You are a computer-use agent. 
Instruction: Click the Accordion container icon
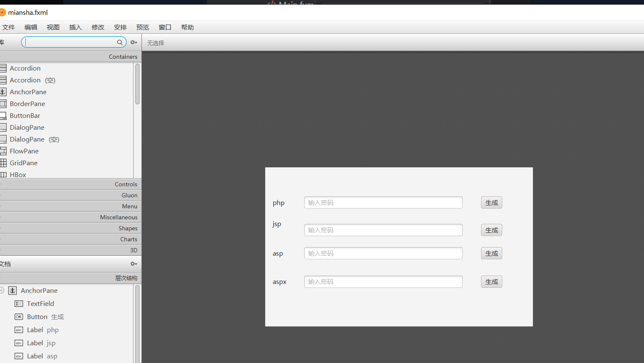click(3, 68)
